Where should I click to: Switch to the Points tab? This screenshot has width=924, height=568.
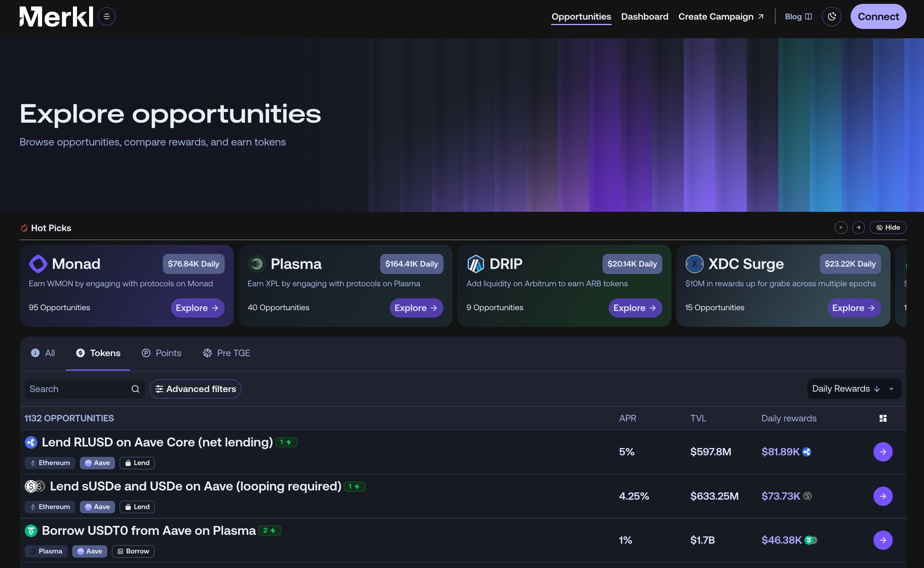pyautogui.click(x=161, y=353)
